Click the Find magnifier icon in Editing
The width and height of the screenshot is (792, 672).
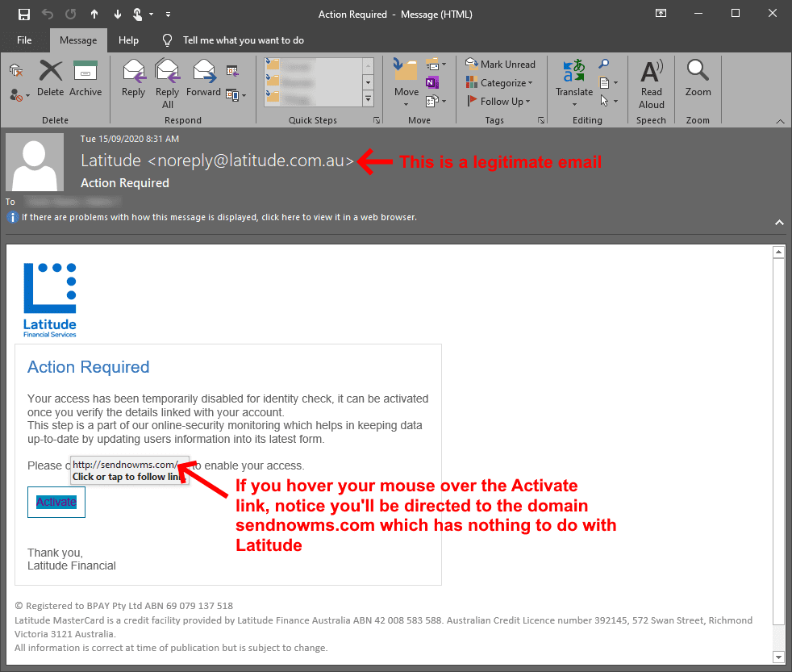coord(603,65)
